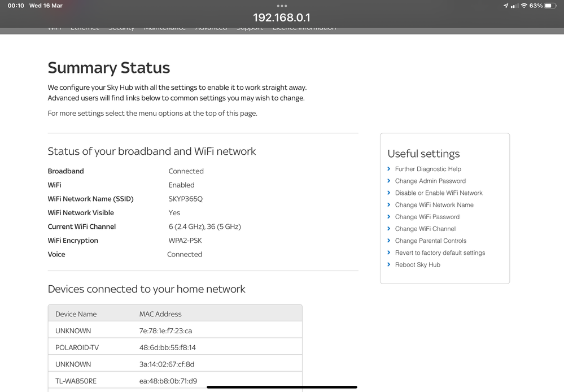Click chevron icon beside Change WiFi Channel
Viewport: 564px width, 392px height.
pyautogui.click(x=389, y=229)
